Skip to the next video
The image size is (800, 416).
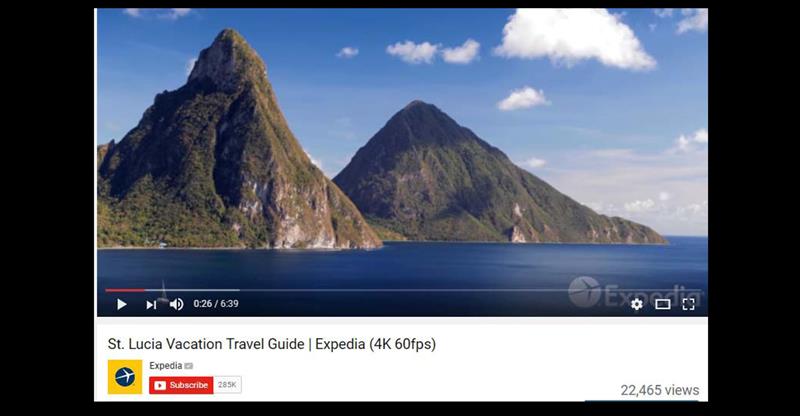[151, 305]
